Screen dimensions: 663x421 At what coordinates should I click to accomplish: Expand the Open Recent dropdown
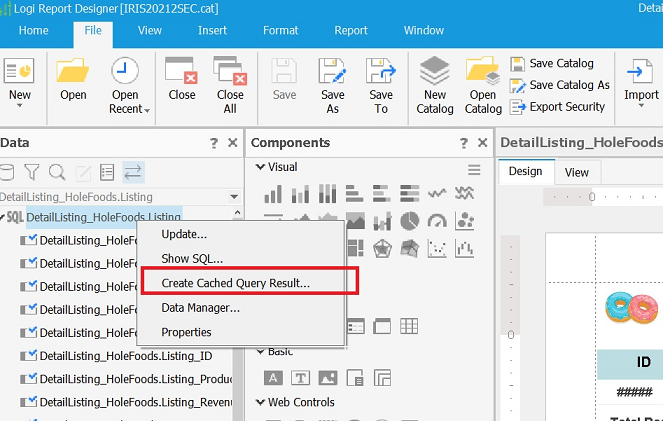coord(146,110)
